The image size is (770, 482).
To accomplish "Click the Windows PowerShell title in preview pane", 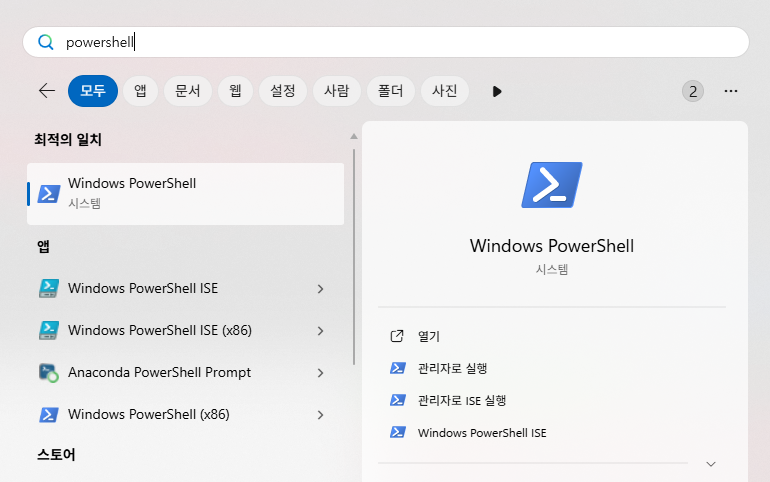I will point(552,246).
